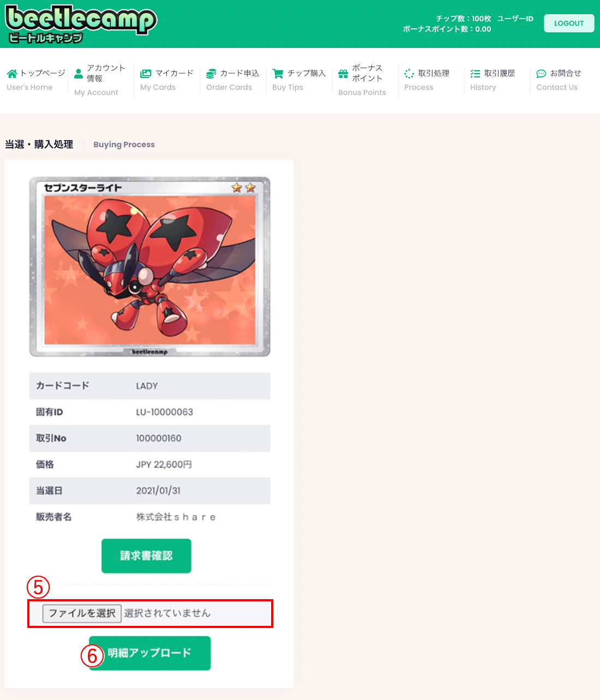Open the My Cards menu item
This screenshot has width=600, height=700.
click(158, 87)
